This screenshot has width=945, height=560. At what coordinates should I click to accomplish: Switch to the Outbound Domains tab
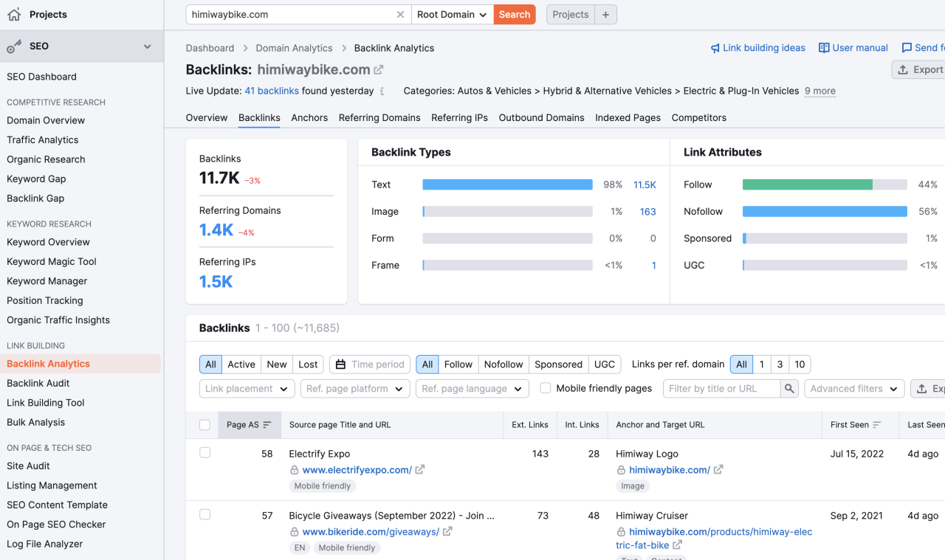(x=541, y=118)
